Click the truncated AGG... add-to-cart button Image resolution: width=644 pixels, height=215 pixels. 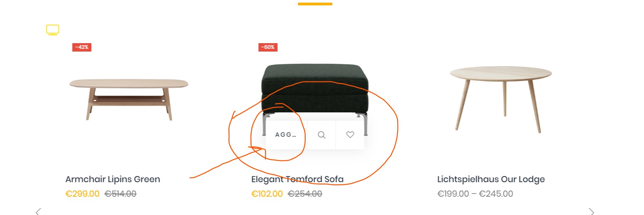click(x=286, y=135)
